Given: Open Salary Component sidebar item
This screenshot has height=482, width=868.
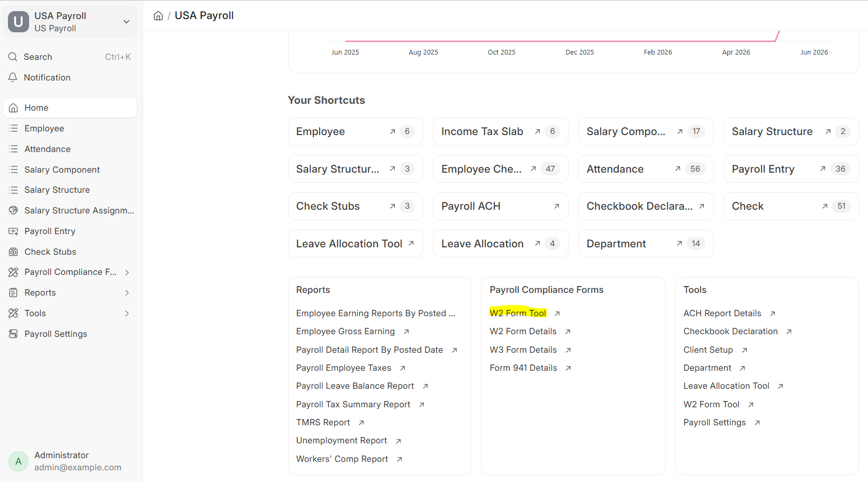Looking at the screenshot, I should coord(70,169).
